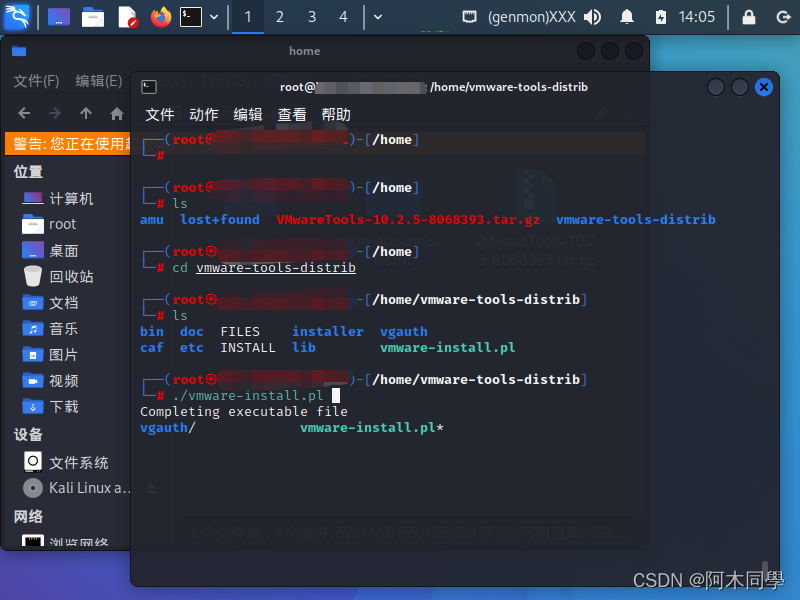Expand the workspace switcher dropdown chevron

tap(378, 17)
